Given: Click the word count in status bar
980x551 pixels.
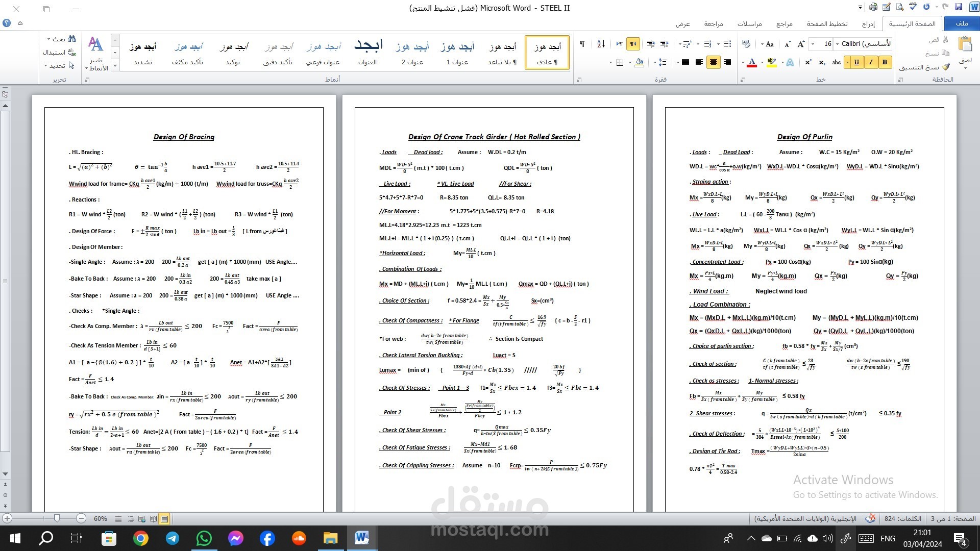Looking at the screenshot, I should 902,518.
